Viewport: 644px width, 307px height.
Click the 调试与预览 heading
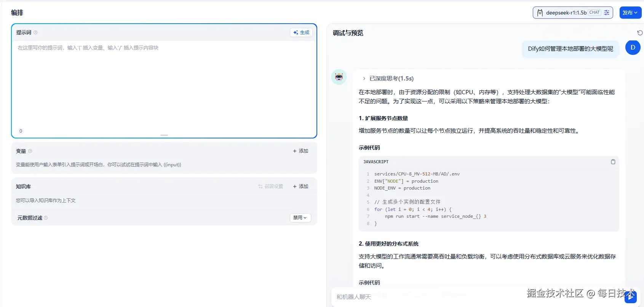click(x=348, y=33)
